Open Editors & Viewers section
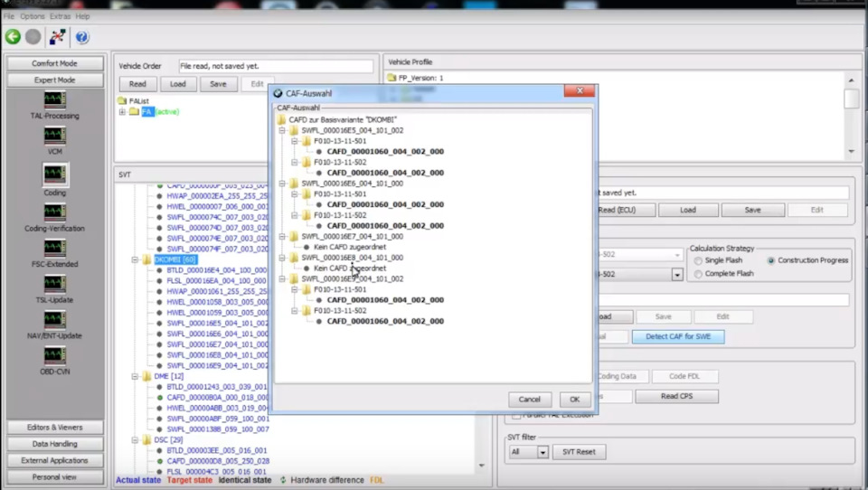 (x=55, y=428)
